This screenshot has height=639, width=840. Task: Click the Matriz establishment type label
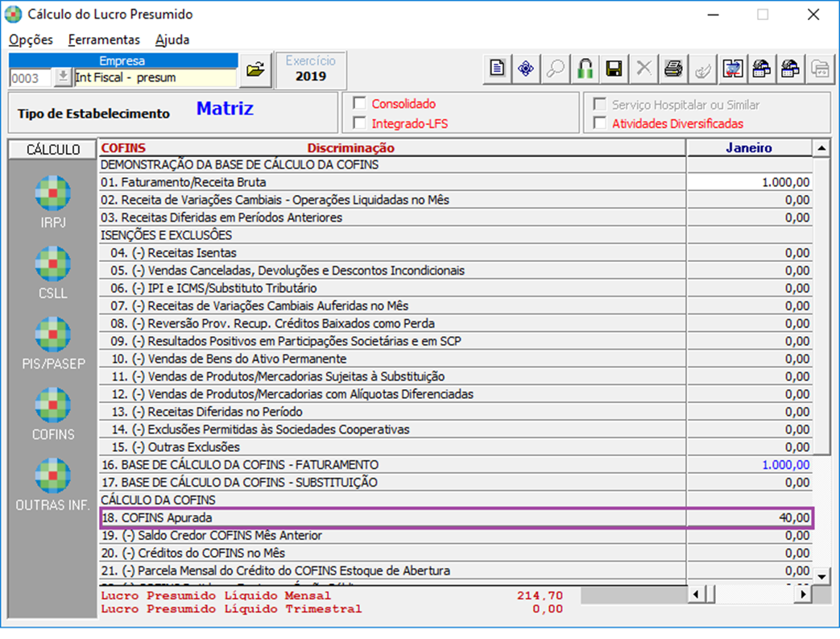click(225, 109)
